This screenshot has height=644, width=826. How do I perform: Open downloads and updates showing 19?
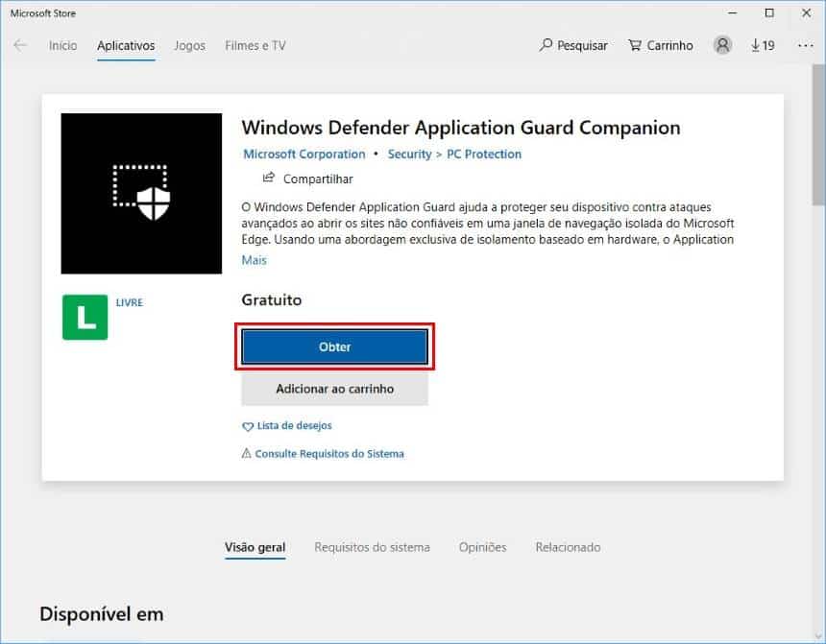coord(763,45)
